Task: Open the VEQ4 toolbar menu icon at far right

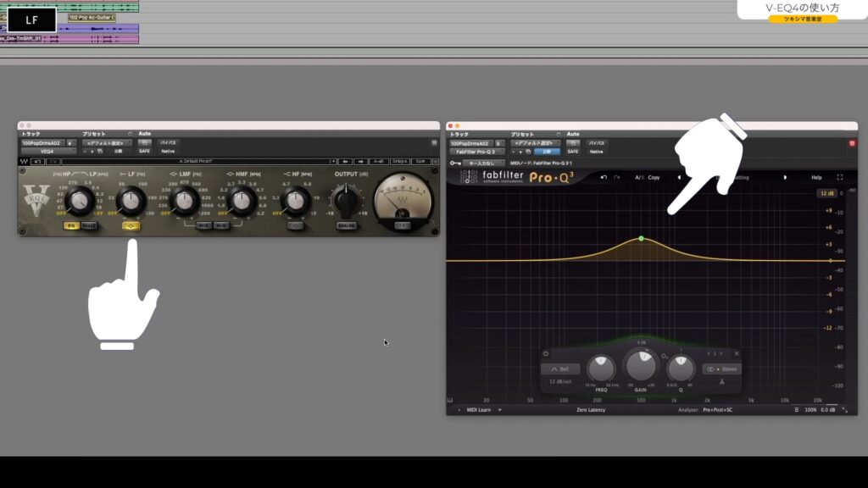Action: click(436, 162)
